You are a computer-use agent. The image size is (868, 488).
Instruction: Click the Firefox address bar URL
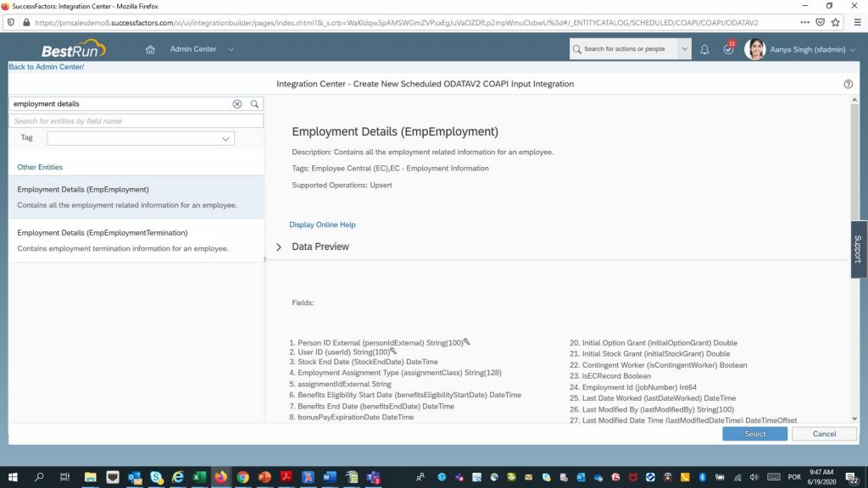[x=397, y=23]
